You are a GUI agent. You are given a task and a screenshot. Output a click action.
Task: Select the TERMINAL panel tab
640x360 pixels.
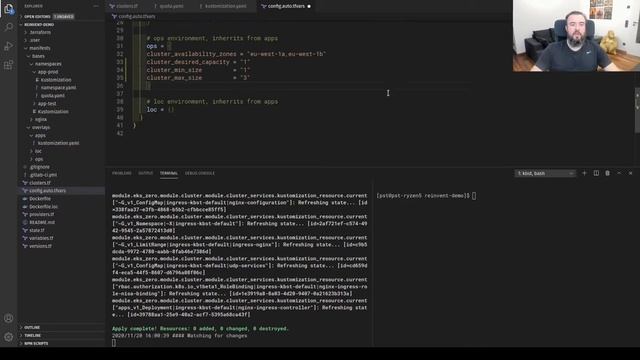(169, 173)
